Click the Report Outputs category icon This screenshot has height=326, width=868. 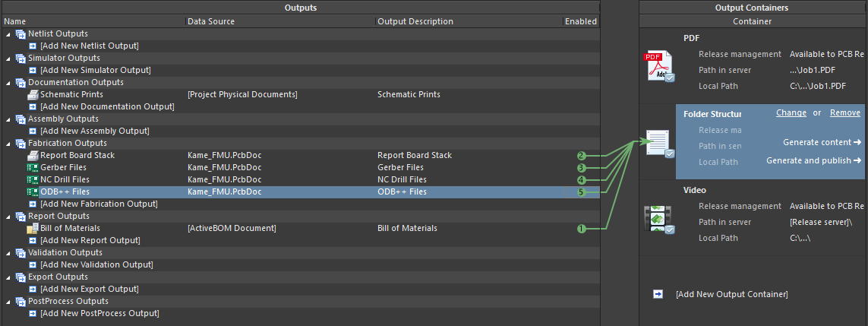[x=21, y=217]
